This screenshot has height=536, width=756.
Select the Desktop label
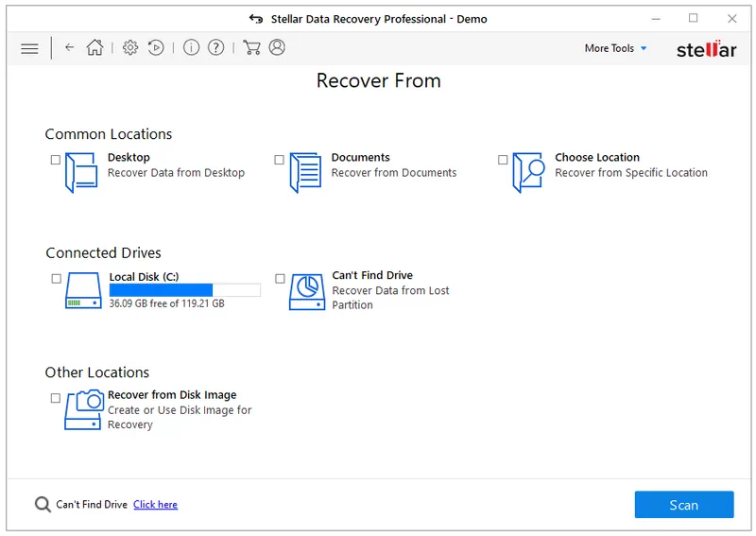[129, 157]
